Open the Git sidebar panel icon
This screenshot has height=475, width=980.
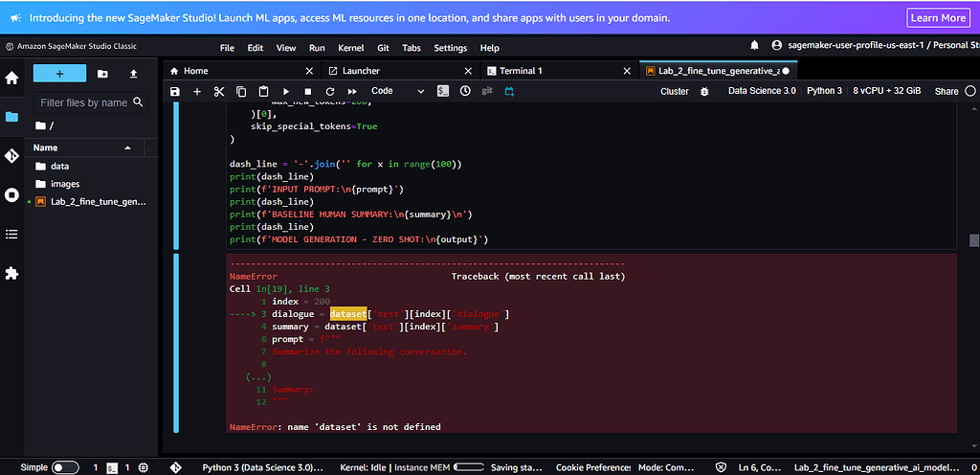point(11,156)
